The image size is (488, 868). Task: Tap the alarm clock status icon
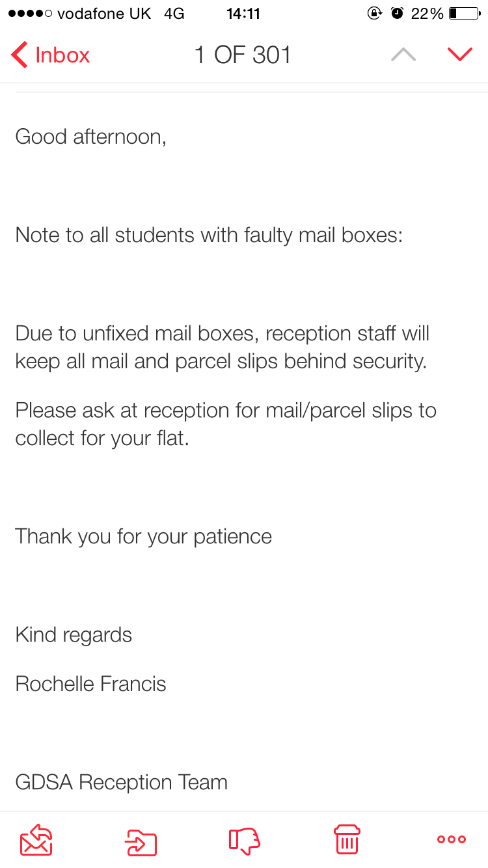[x=397, y=13]
